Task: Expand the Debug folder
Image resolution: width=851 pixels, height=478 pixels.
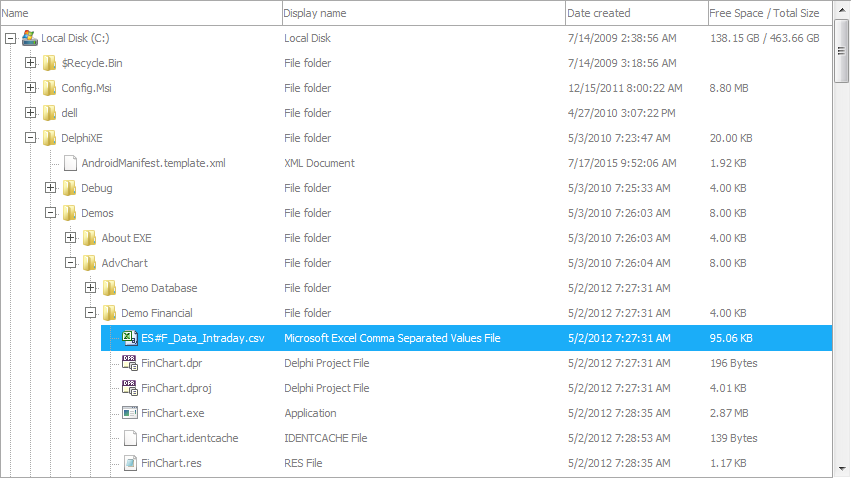Action: point(50,188)
